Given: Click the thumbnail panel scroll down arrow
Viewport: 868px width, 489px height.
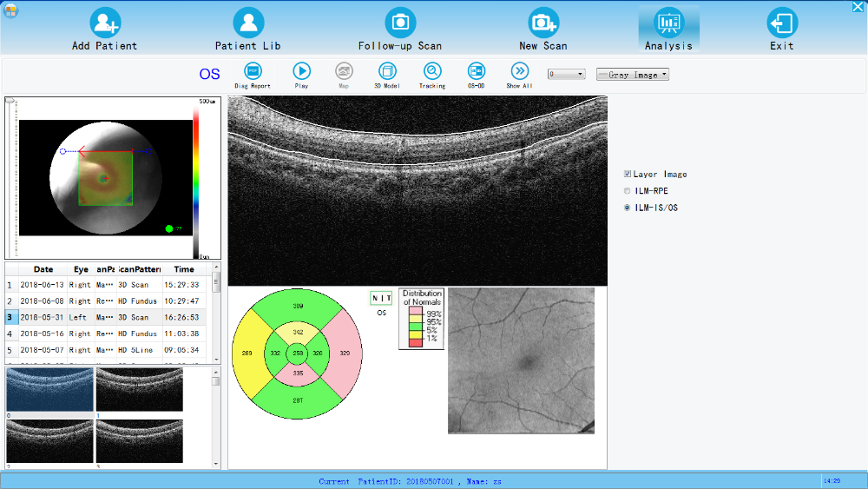Looking at the screenshot, I should 216,464.
